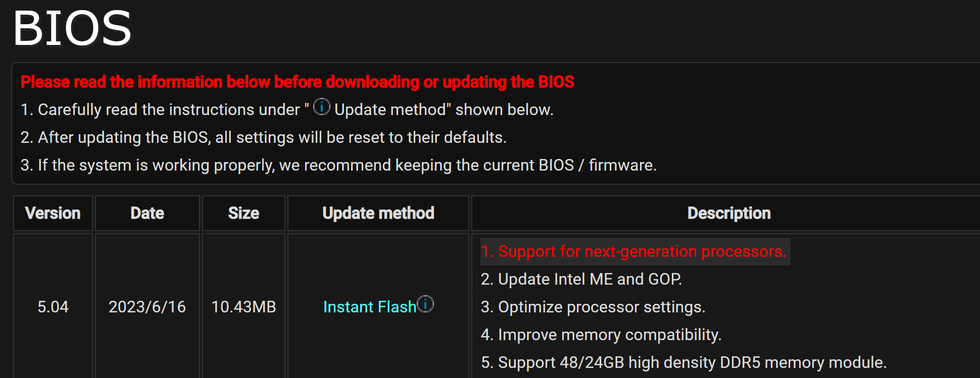
Task: Click the BIOS page heading
Action: (72, 29)
